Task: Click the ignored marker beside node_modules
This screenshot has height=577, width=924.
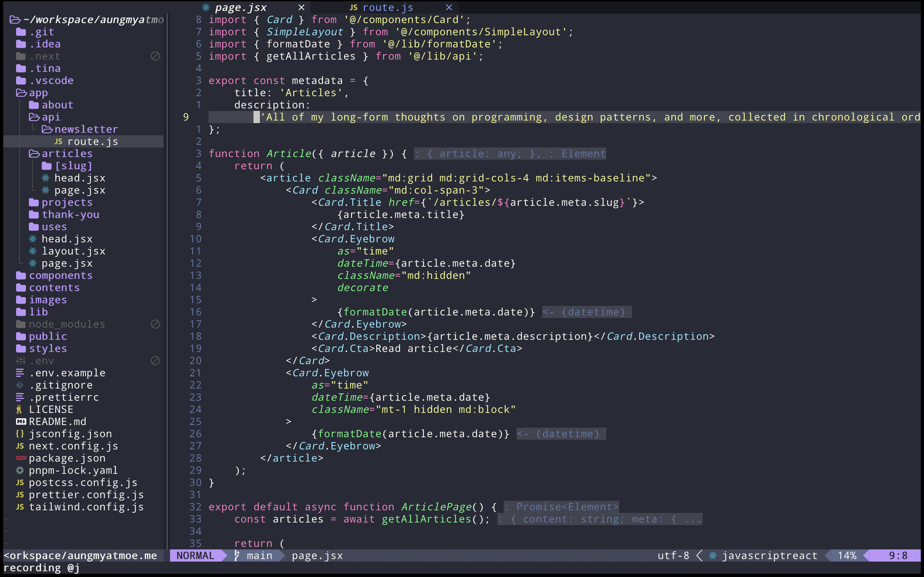Action: (x=155, y=324)
